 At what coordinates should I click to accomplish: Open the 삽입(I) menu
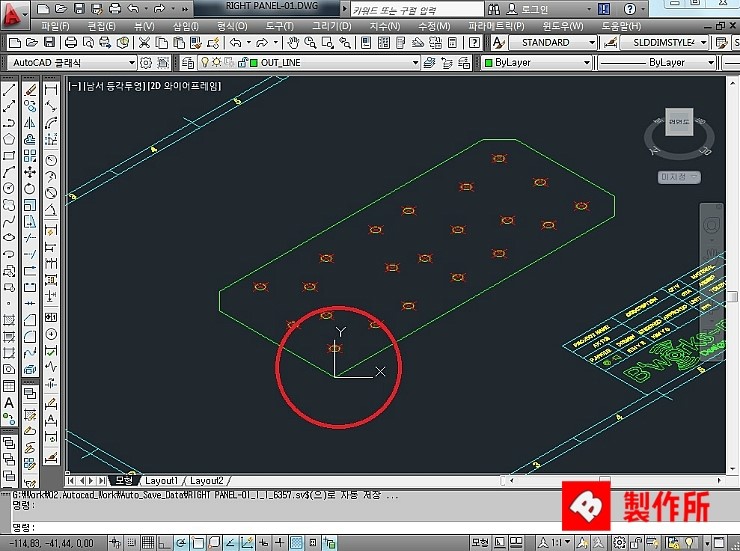tap(185, 26)
